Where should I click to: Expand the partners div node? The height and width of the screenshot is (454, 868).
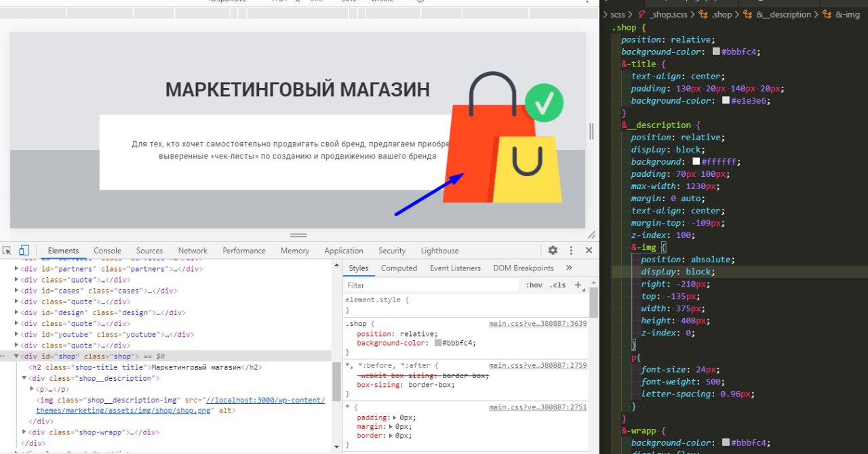pyautogui.click(x=17, y=269)
